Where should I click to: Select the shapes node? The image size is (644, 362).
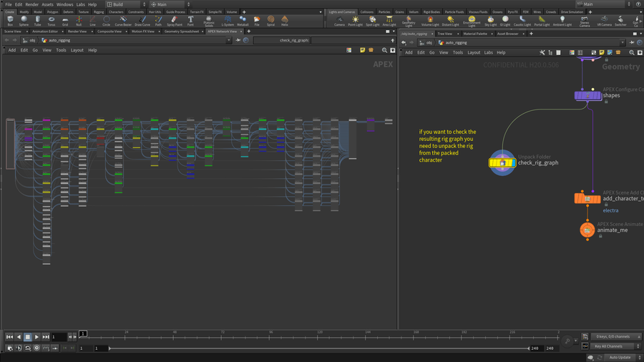[x=587, y=96]
